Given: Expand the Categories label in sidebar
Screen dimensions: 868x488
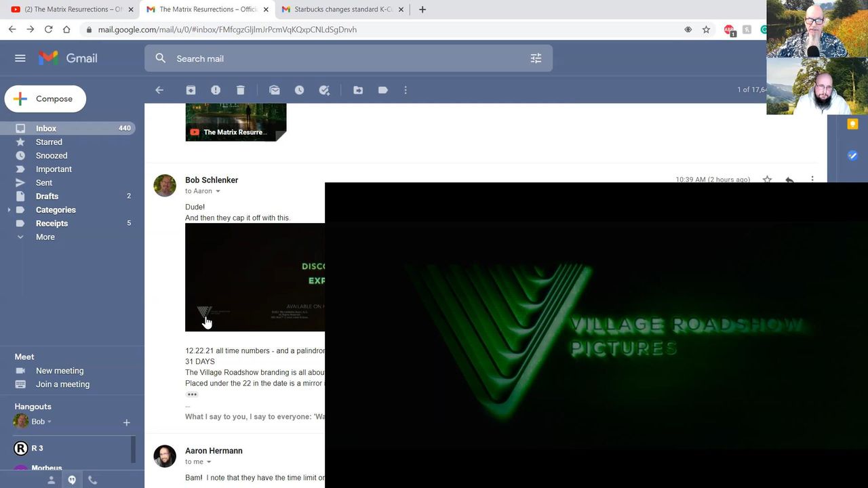Looking at the screenshot, I should (x=9, y=210).
